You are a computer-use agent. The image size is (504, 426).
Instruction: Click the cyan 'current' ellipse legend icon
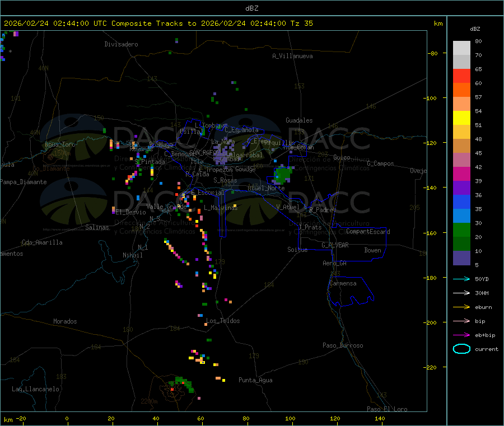coord(461,349)
